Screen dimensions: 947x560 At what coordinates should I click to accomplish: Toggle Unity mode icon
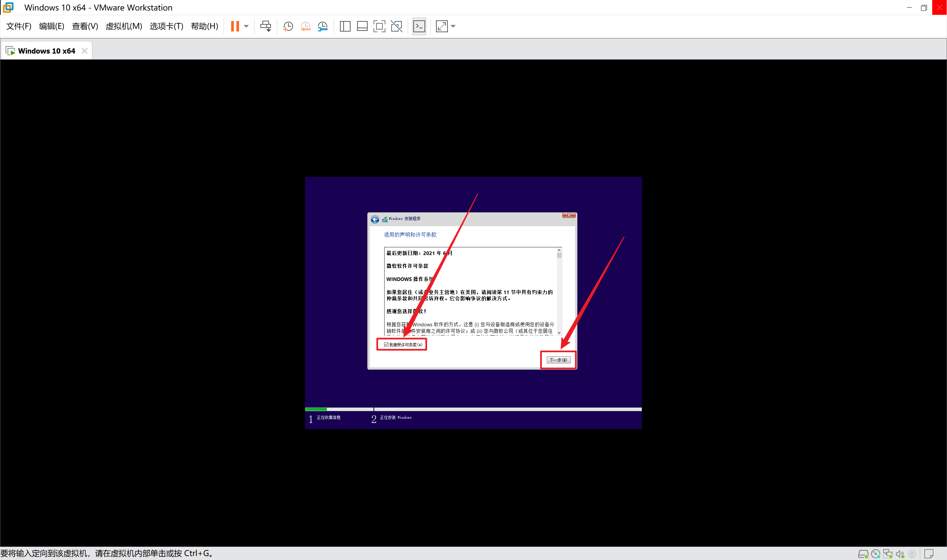(x=396, y=26)
